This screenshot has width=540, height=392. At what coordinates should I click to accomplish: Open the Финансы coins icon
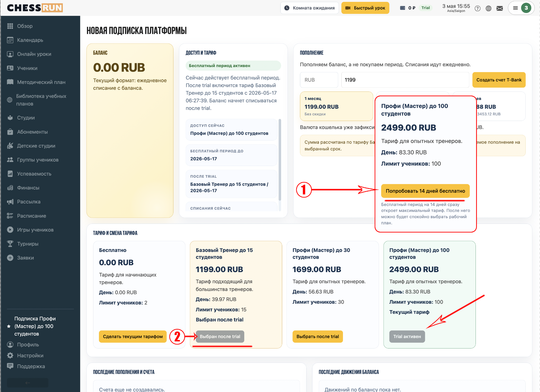pos(10,188)
